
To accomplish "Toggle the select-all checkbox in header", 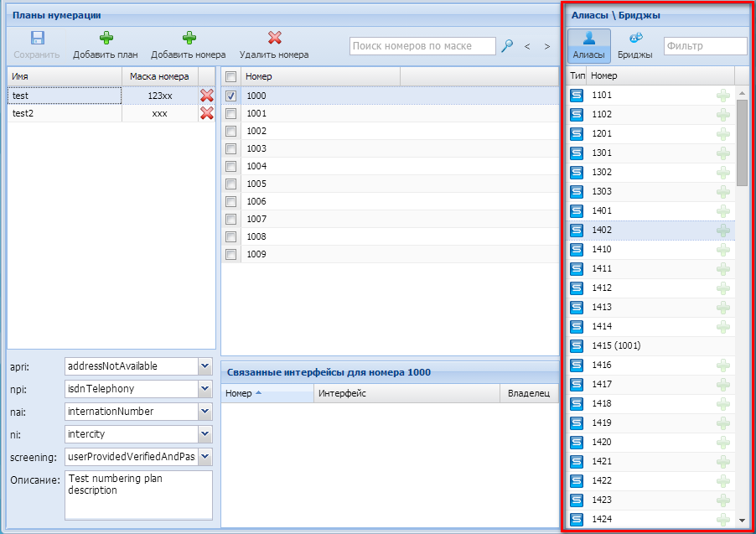I will coord(230,77).
